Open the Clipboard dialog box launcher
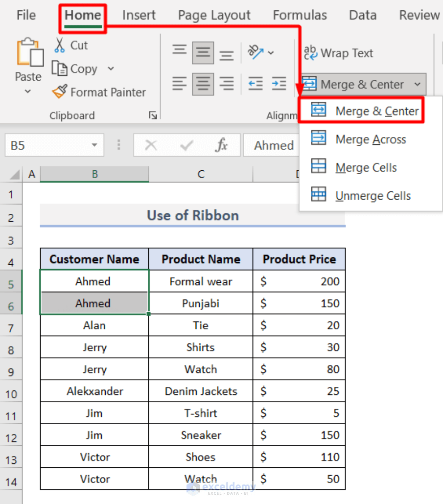The image size is (443, 504). click(x=152, y=115)
